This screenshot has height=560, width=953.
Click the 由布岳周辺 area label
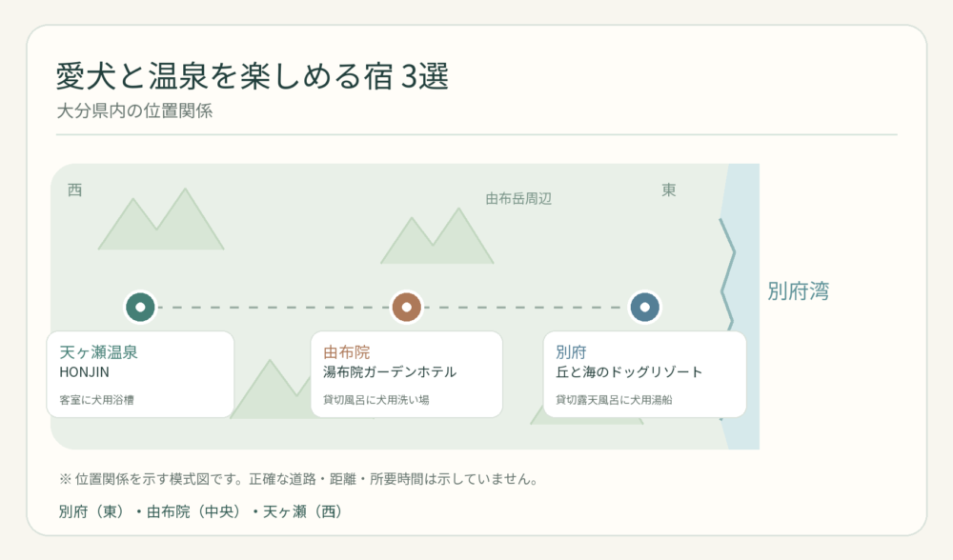[518, 199]
